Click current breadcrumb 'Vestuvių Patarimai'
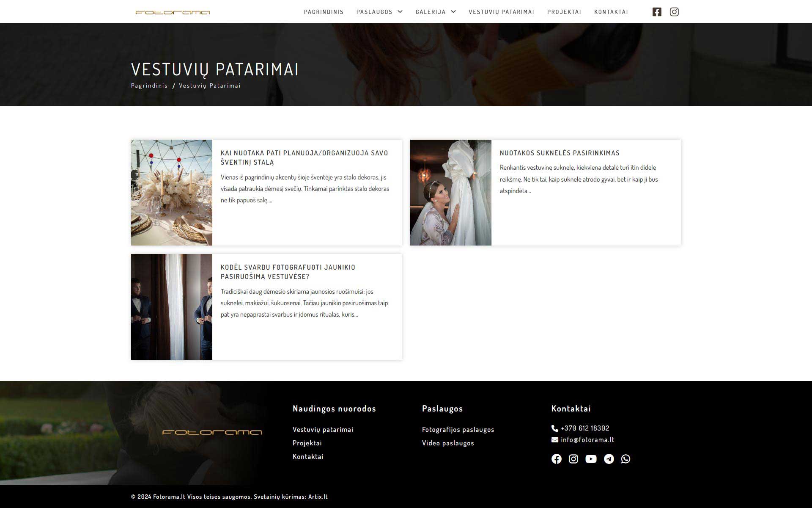This screenshot has height=508, width=812. 210,86
